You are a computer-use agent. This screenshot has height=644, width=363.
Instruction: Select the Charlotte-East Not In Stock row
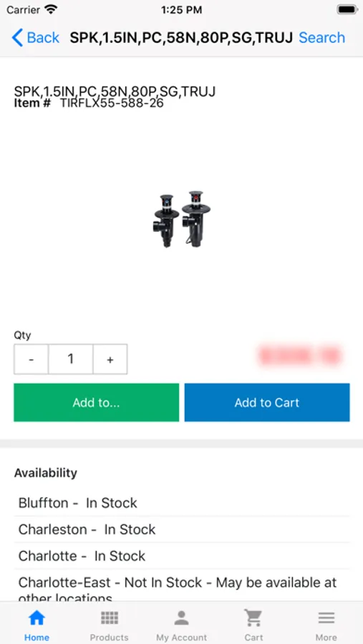tap(182, 587)
